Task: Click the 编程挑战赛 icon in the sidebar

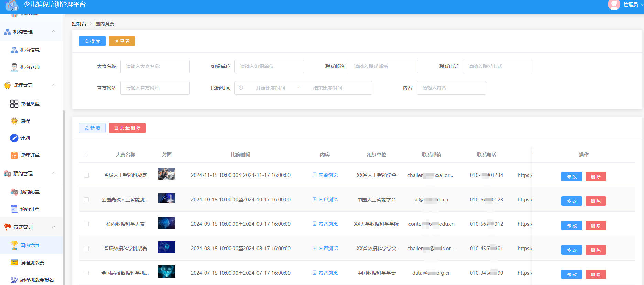Action: coord(14,263)
